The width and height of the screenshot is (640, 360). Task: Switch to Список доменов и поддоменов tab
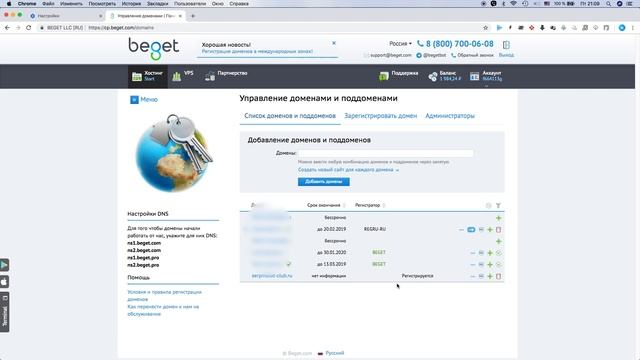click(290, 116)
